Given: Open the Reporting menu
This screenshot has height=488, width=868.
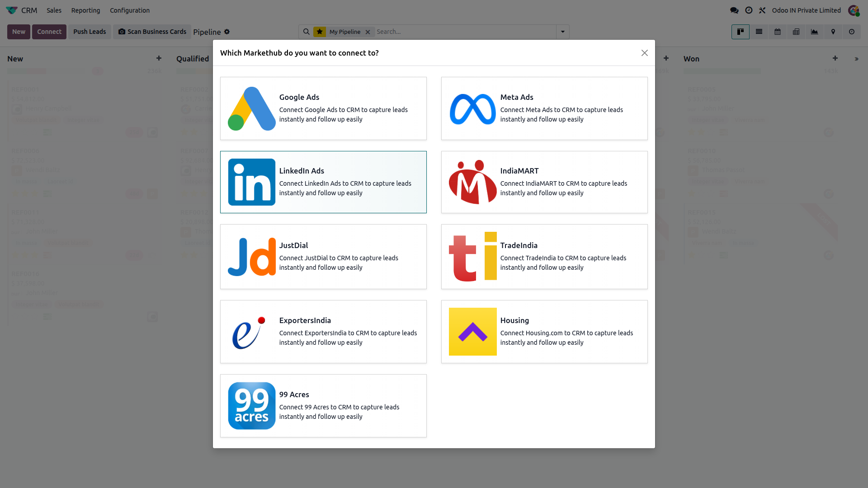Looking at the screenshot, I should click(x=85, y=10).
